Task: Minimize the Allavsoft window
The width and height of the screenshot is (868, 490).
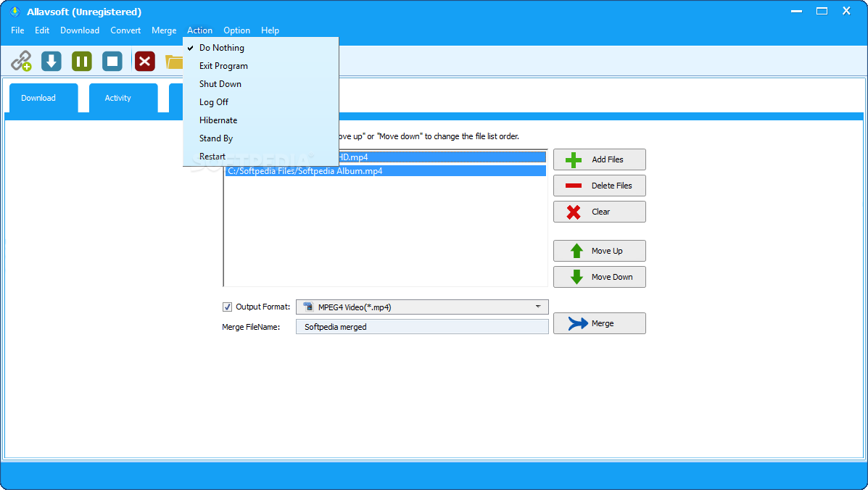Action: click(797, 11)
